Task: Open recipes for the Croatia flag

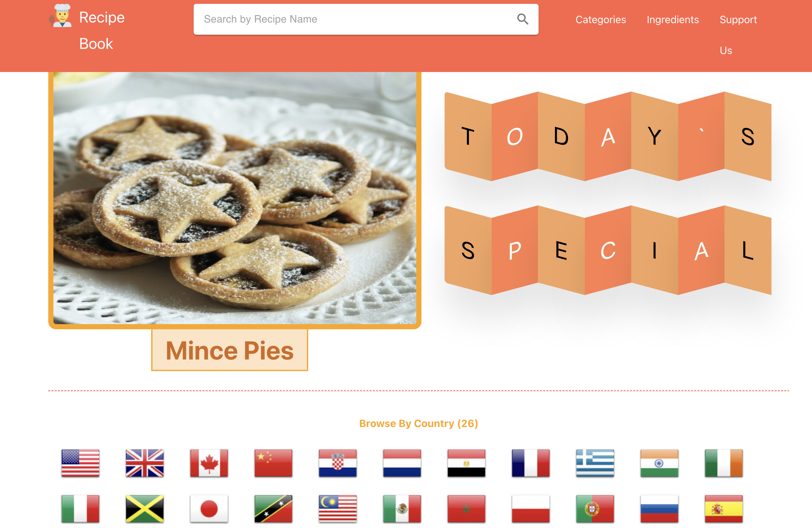Action: point(338,463)
